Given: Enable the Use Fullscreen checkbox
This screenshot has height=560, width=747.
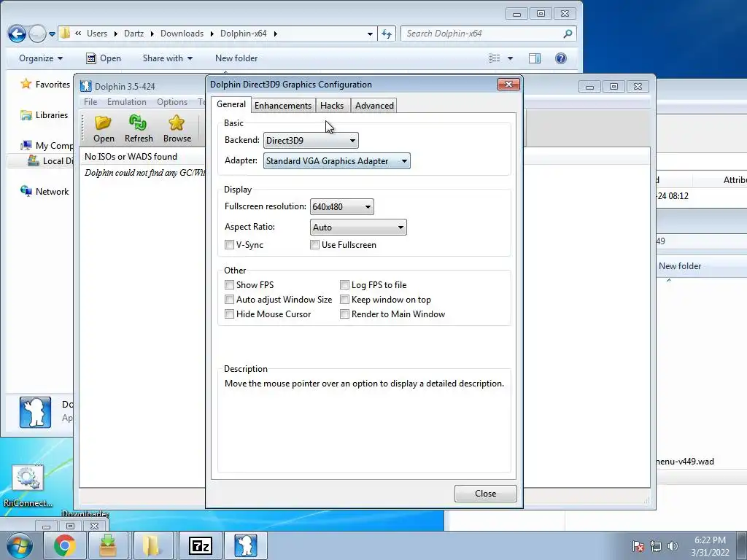Looking at the screenshot, I should pos(314,245).
